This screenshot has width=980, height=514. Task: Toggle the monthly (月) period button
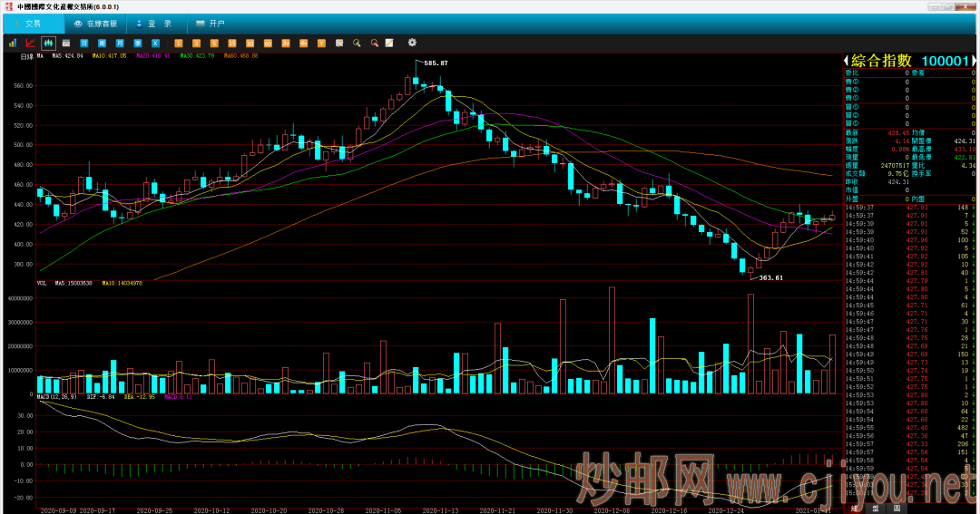(120, 43)
